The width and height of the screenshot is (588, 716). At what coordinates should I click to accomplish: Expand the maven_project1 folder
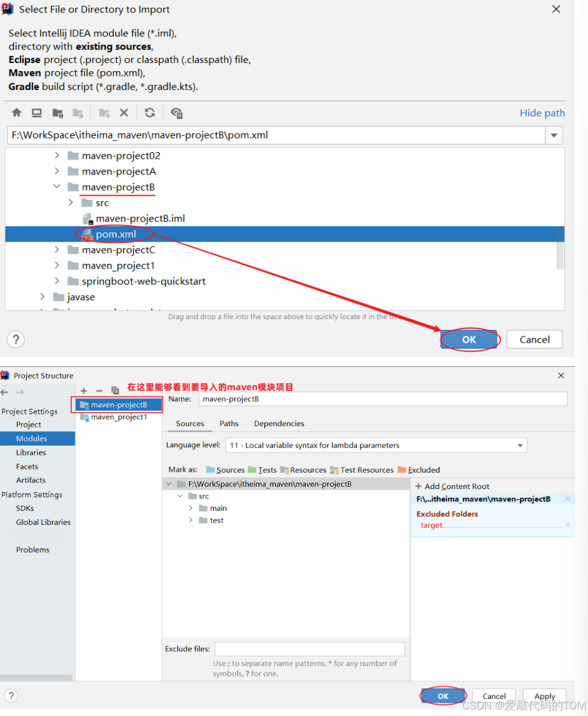pyautogui.click(x=56, y=266)
